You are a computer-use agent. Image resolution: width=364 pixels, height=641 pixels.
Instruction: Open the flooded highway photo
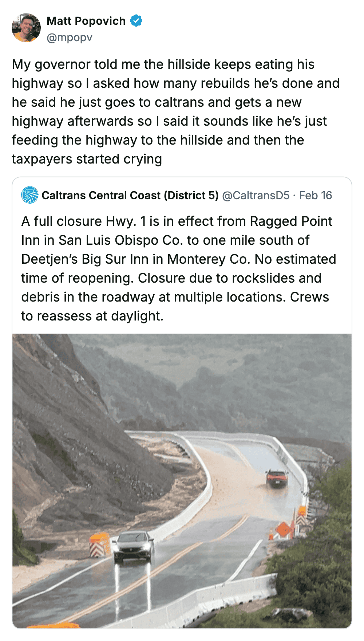(182, 481)
